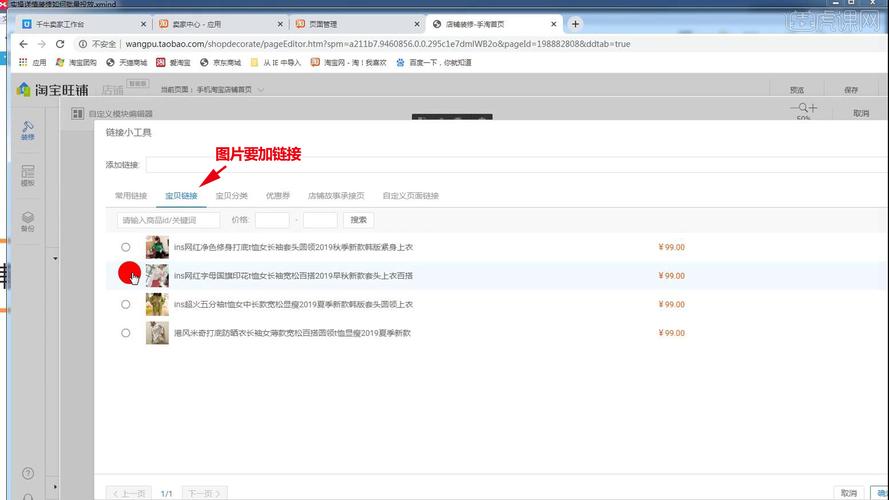The image size is (889, 500).
Task: Click the 自定义模块编辑器 grid icon
Action: point(78,113)
